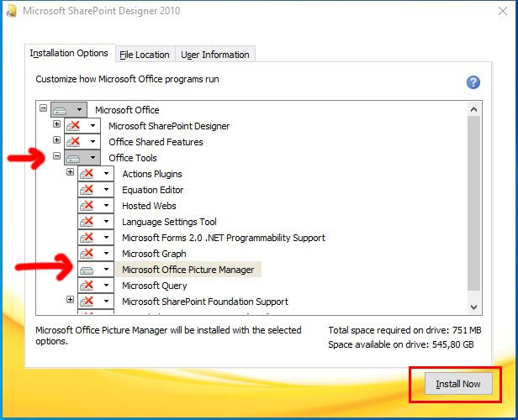Screen dimensions: 518x420
Task: Select the Equation Editor label
Action: pyautogui.click(x=153, y=190)
